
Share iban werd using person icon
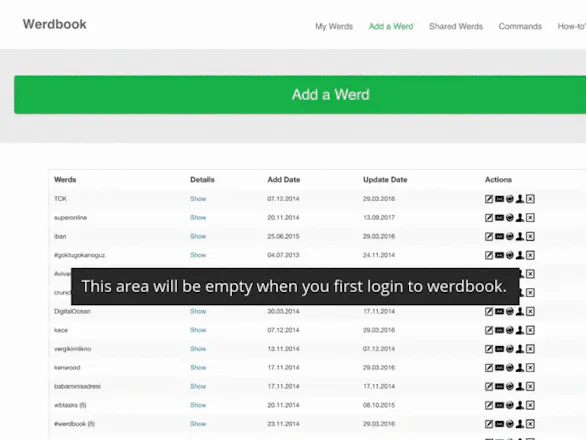pos(520,236)
